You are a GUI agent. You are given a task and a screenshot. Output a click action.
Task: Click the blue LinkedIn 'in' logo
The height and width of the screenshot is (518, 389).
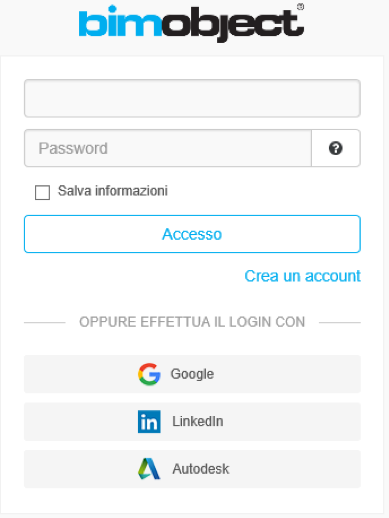[x=149, y=421]
